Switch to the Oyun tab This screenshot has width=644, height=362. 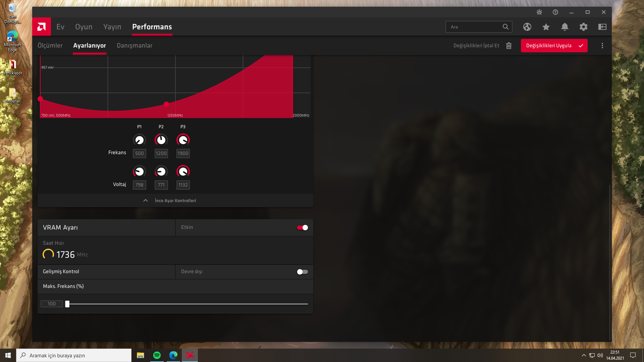coord(84,27)
